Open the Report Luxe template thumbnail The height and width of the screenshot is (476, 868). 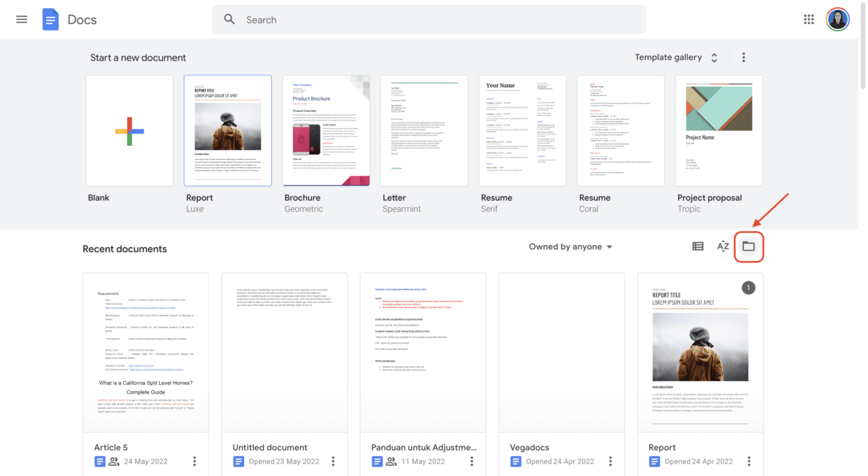coord(228,131)
